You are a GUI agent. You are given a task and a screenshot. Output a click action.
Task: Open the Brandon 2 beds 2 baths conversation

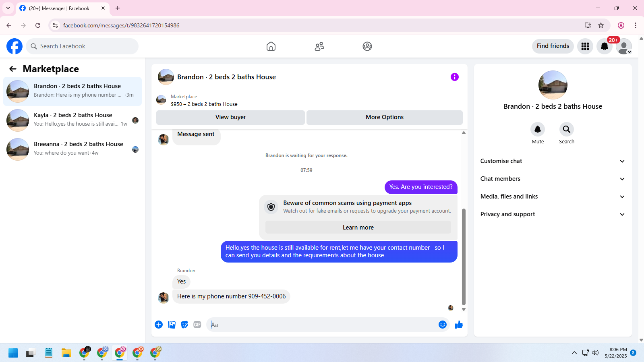coord(72,91)
